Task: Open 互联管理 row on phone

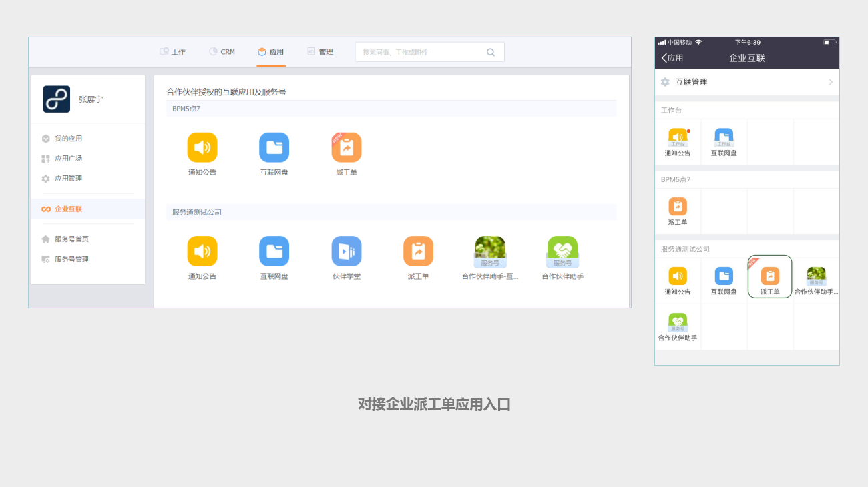Action: [x=747, y=82]
